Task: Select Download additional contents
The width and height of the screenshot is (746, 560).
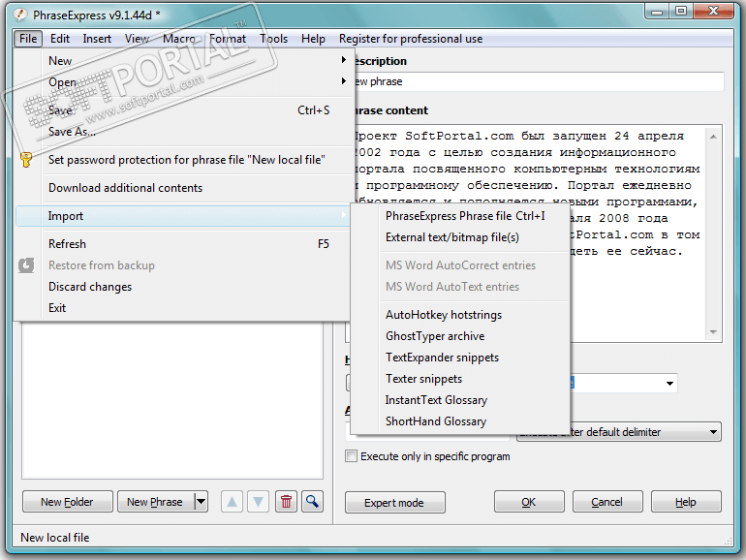Action: (185, 188)
